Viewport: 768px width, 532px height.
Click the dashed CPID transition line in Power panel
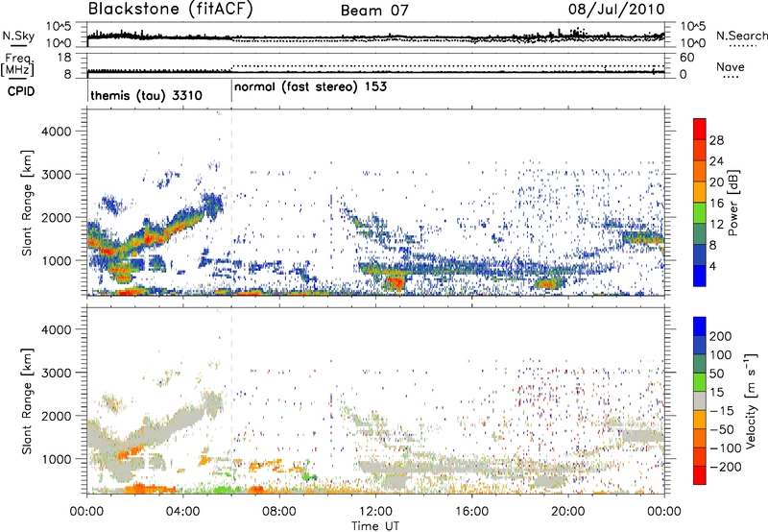click(x=231, y=203)
